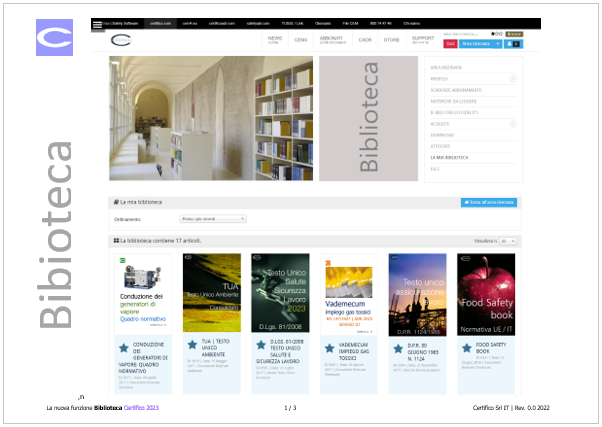
Task: Open safetyadr.com link in black top bar
Action: tap(258, 23)
